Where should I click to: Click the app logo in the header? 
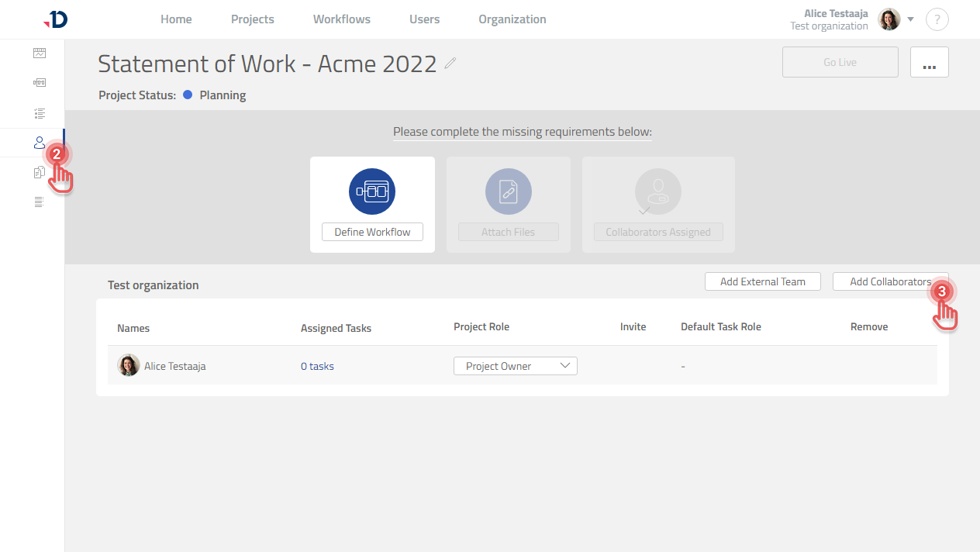pyautogui.click(x=56, y=19)
